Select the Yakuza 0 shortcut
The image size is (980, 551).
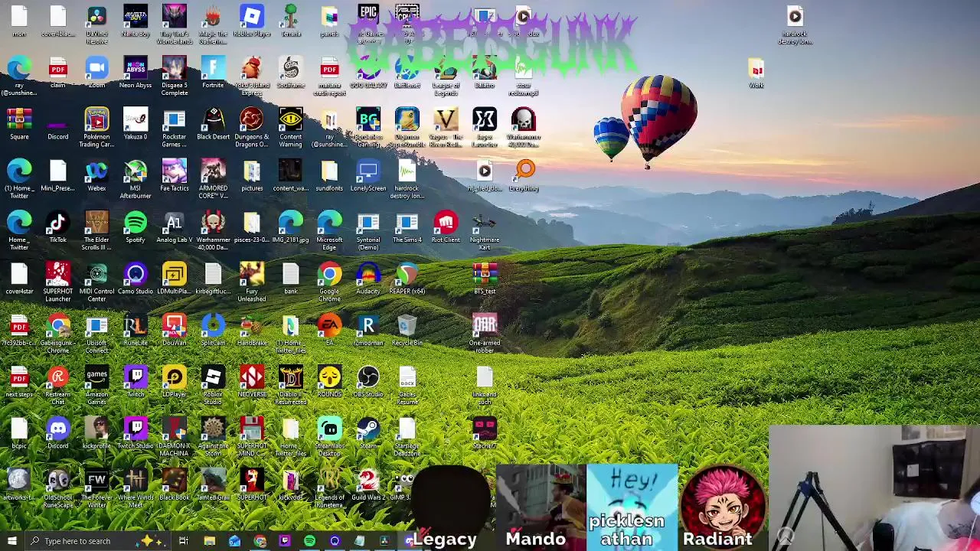tap(136, 124)
